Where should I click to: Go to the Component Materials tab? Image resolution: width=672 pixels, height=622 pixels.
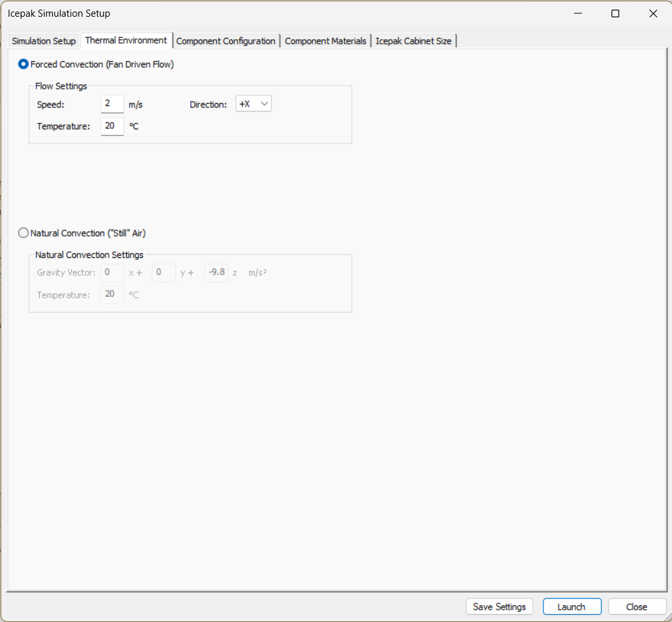pos(325,41)
